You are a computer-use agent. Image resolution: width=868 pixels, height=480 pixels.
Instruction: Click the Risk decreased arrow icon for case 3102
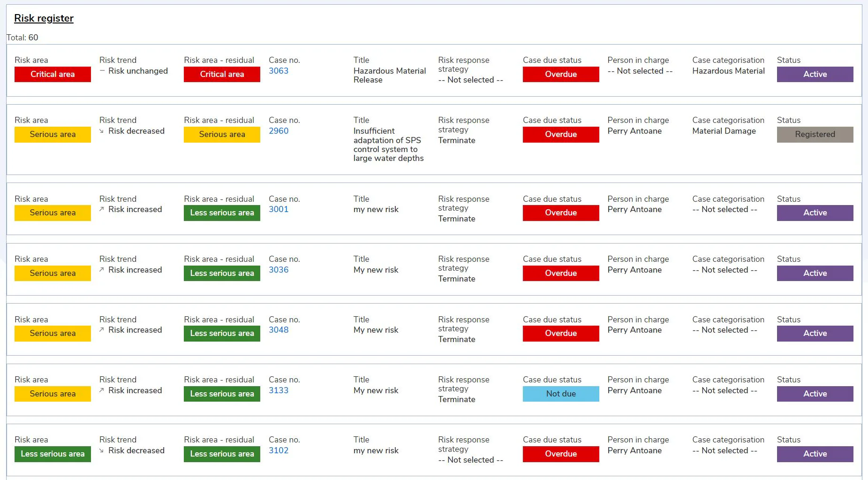[x=102, y=450]
